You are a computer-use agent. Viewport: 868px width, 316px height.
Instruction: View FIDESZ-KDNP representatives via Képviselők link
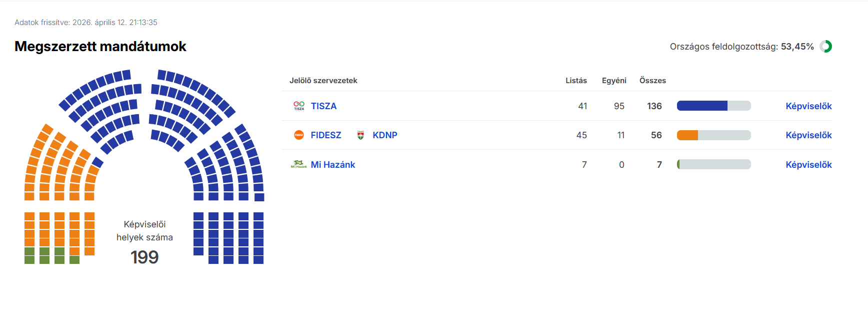[x=808, y=135]
